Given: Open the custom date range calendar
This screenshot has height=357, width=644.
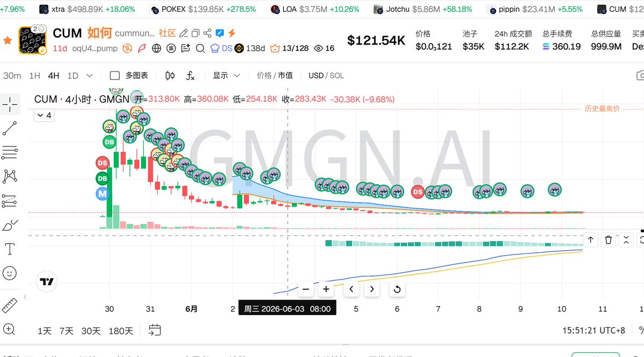Looking at the screenshot, I should pyautogui.click(x=155, y=330).
